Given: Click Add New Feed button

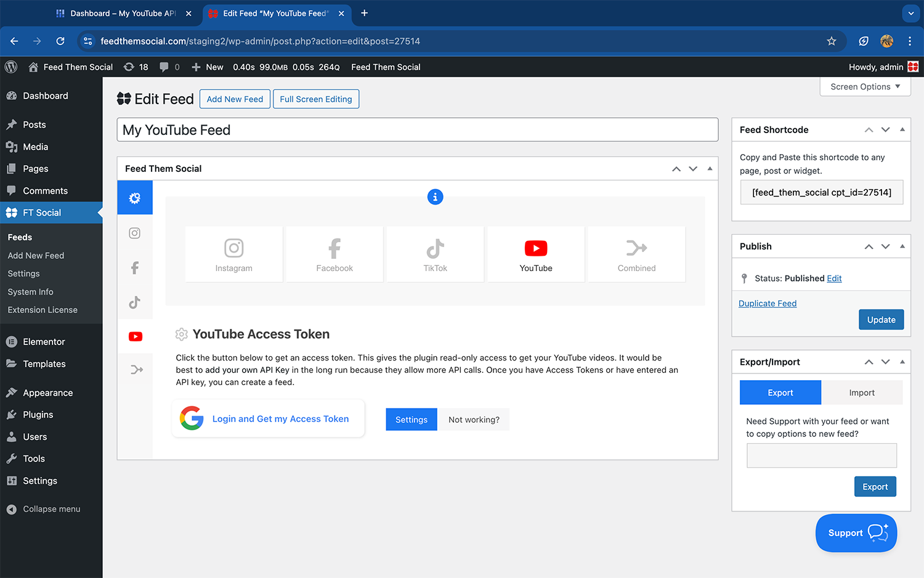Looking at the screenshot, I should [x=235, y=99].
